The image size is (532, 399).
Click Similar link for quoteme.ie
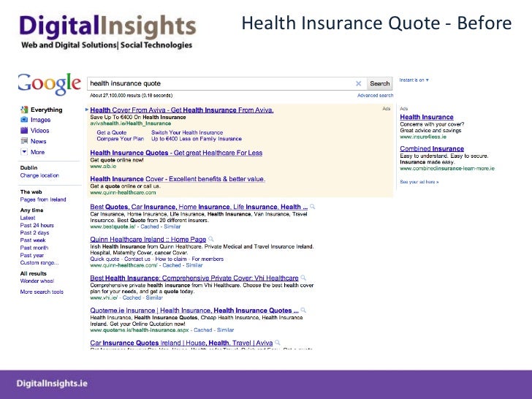[225, 330]
